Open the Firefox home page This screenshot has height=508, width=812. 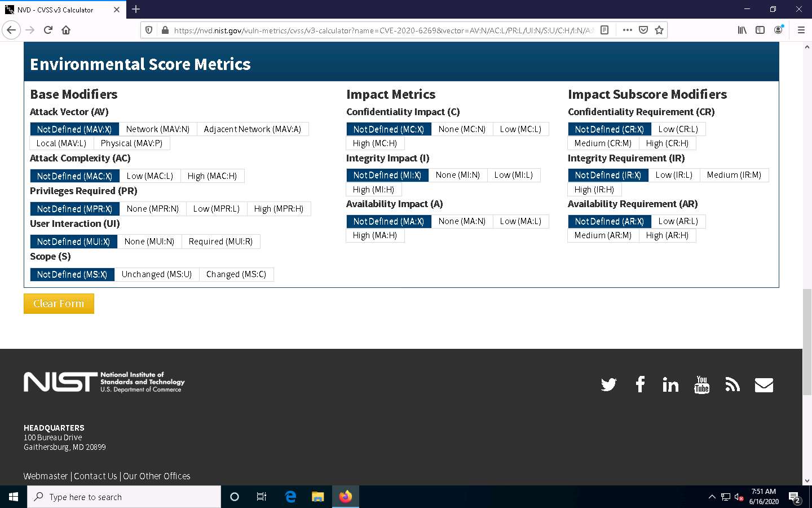click(66, 30)
